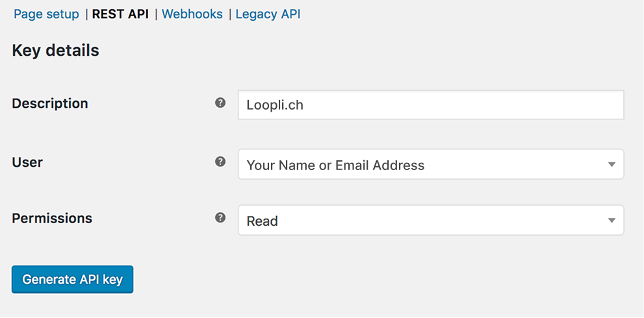Viewport: 644px width, 318px height.
Task: Click the Description field label
Action: 50,103
